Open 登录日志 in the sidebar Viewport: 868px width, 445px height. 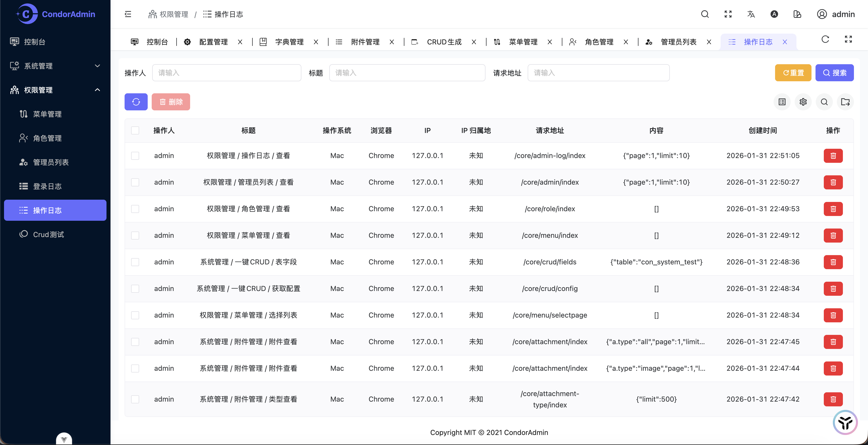click(x=47, y=186)
